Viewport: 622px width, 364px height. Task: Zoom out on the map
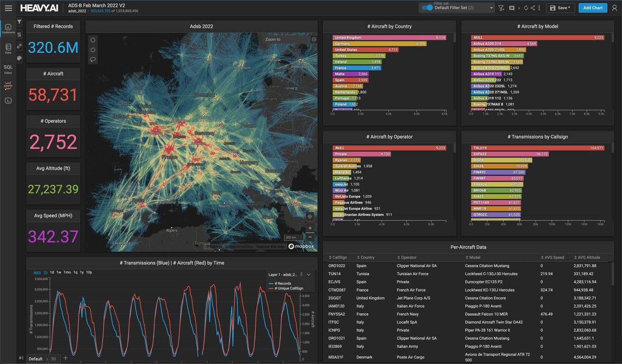310,238
